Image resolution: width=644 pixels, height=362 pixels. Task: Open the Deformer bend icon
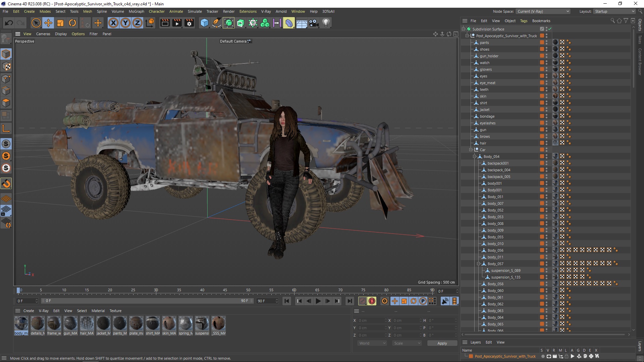[289, 23]
